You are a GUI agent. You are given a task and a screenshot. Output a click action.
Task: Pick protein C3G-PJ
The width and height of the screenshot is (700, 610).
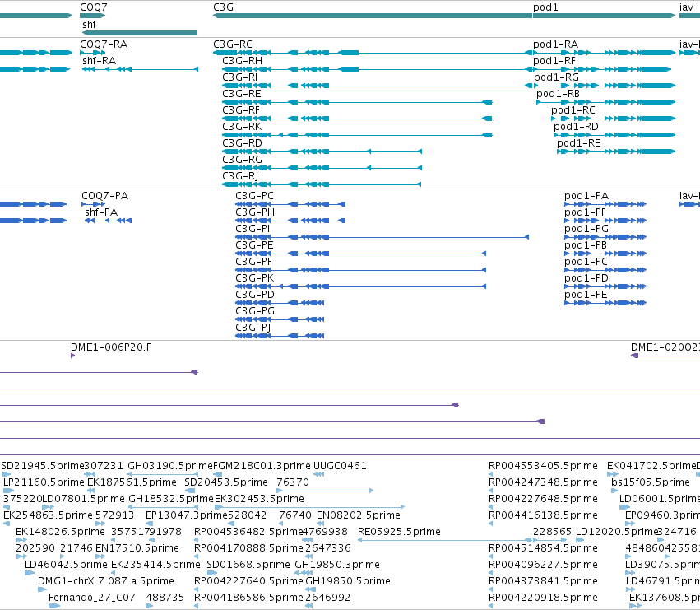pyautogui.click(x=253, y=328)
